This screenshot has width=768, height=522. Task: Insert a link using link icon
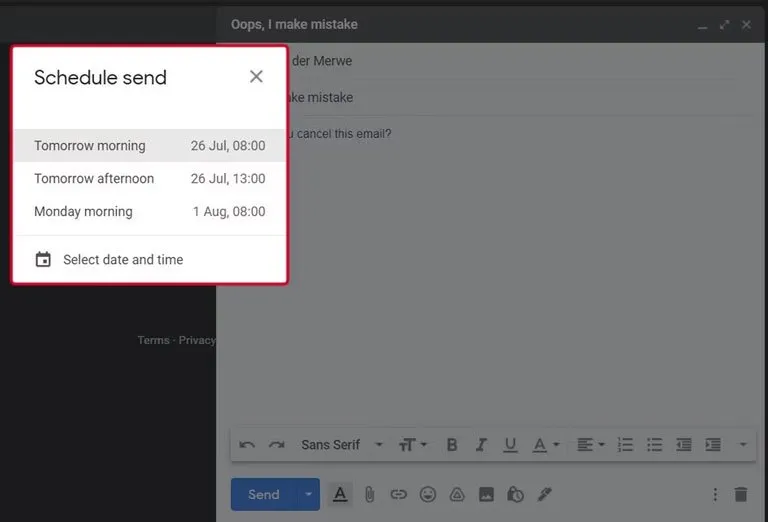[x=398, y=494]
